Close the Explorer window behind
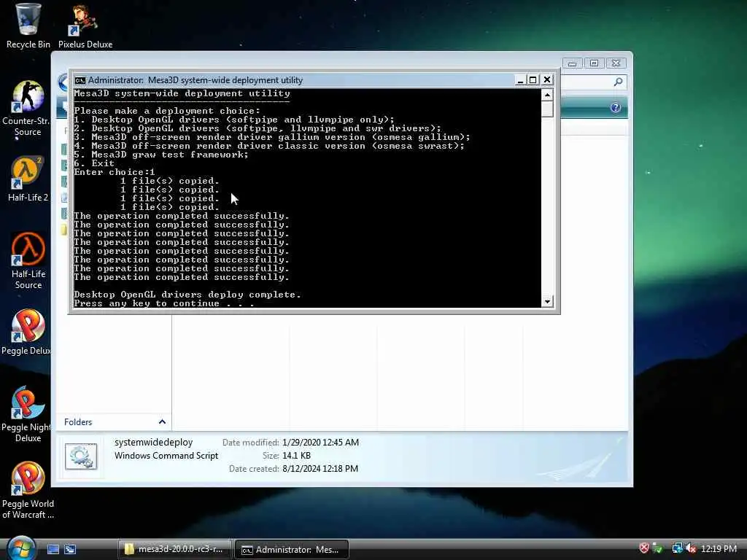This screenshot has height=560, width=747. (616, 63)
